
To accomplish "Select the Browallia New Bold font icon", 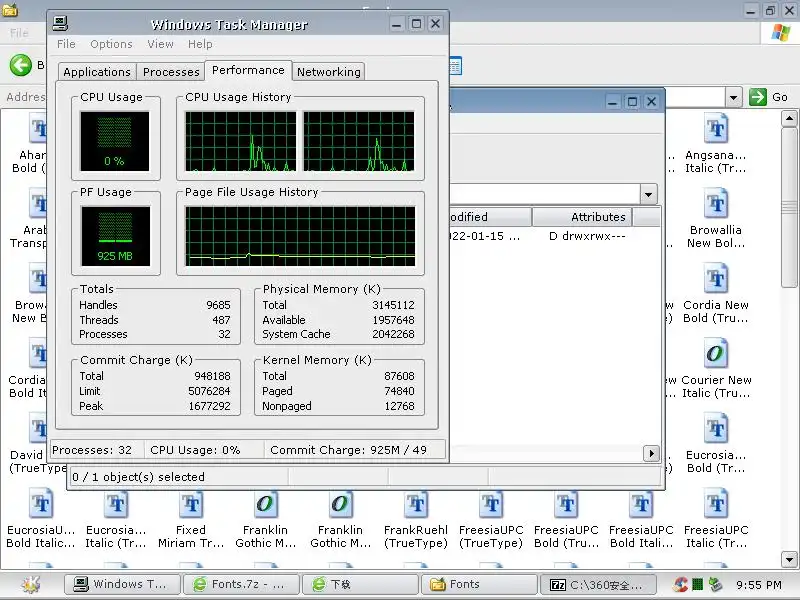I will pyautogui.click(x=716, y=203).
